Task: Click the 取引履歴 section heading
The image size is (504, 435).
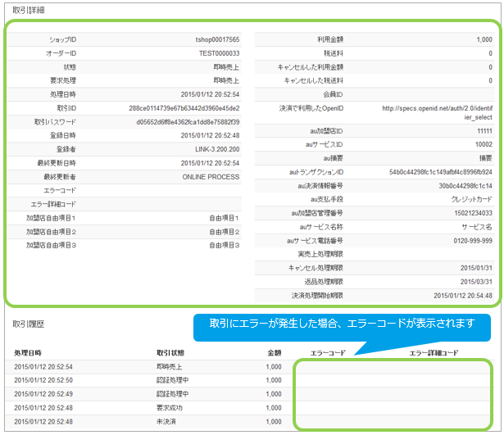Action: pos(29,324)
